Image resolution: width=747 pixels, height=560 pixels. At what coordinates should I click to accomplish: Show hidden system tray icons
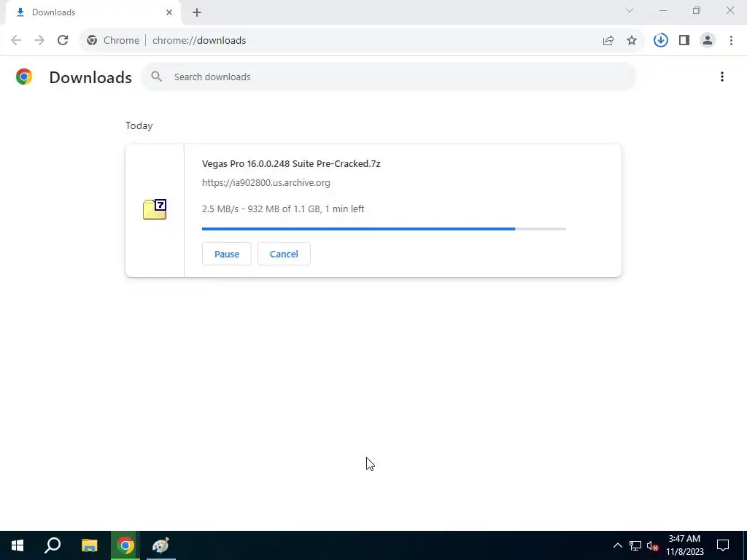tap(617, 545)
